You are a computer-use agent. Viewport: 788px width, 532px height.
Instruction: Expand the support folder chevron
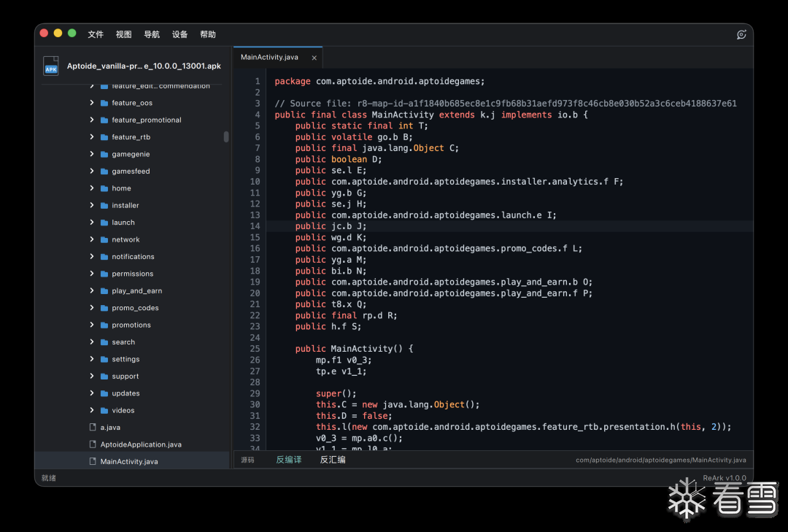[x=91, y=376]
